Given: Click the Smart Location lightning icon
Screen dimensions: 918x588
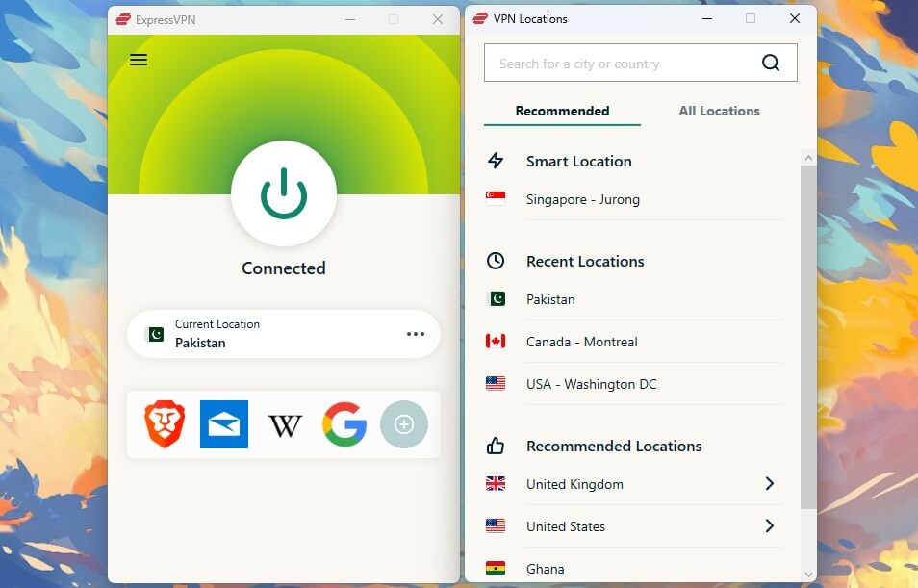Looking at the screenshot, I should pos(496,161).
